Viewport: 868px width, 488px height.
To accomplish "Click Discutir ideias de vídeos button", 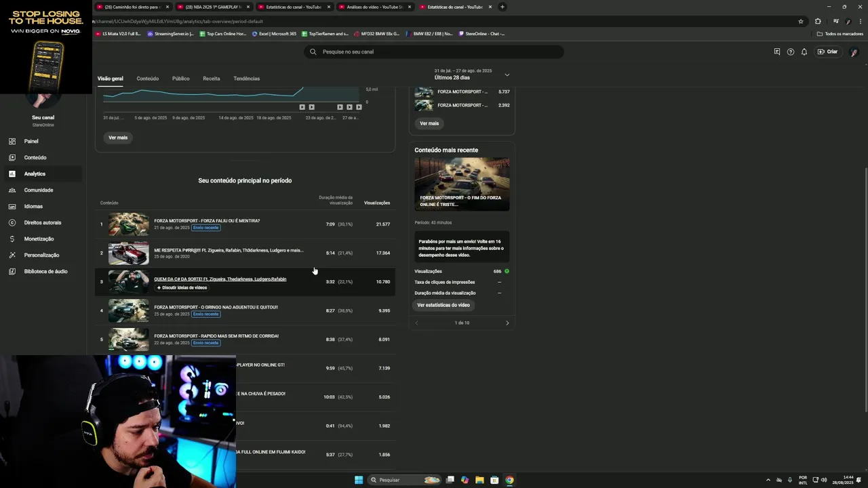I will pyautogui.click(x=182, y=287).
